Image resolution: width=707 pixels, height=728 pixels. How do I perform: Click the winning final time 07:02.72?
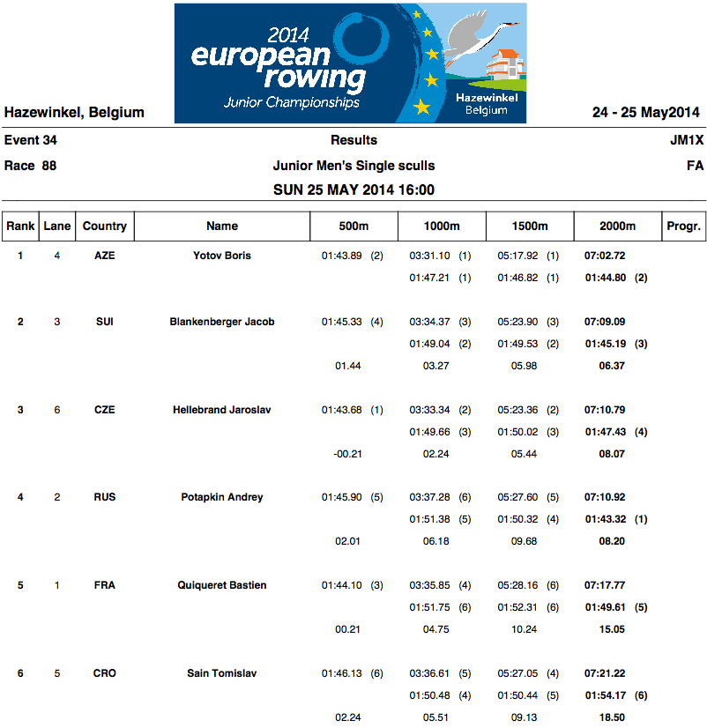coord(605,256)
